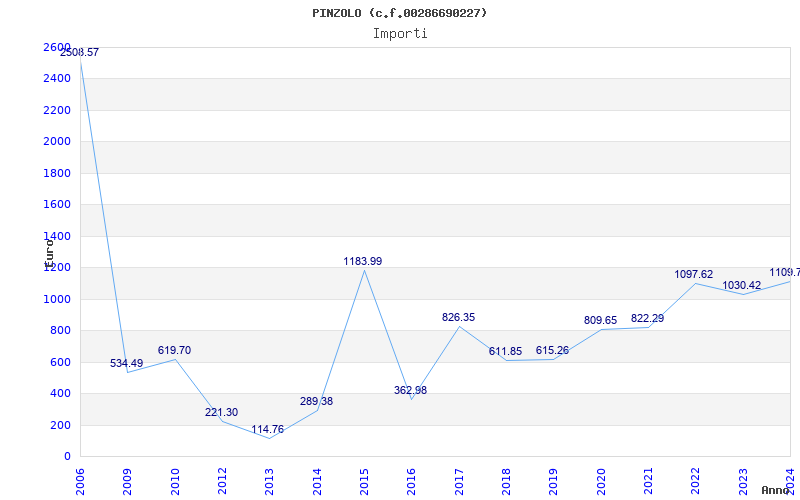800x500 pixels.
Task: Select x-axis year 2022
Action: click(x=695, y=482)
